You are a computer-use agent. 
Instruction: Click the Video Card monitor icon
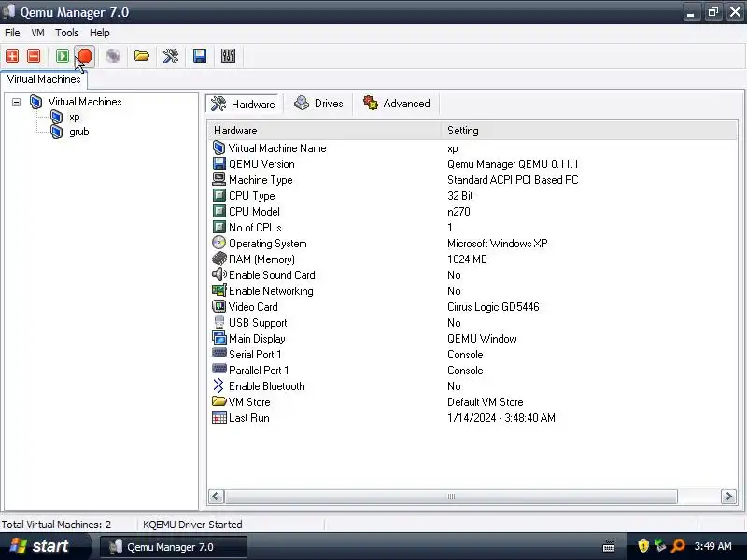(x=218, y=306)
